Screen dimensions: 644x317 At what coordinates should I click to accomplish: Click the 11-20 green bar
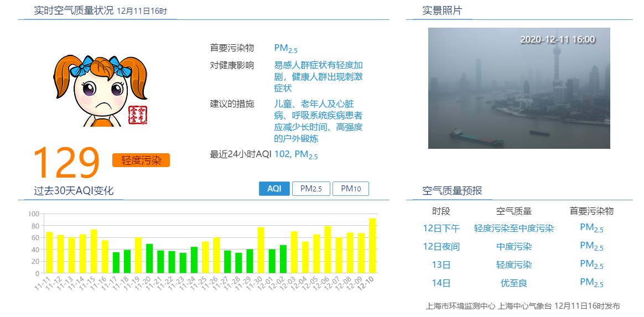pos(149,258)
